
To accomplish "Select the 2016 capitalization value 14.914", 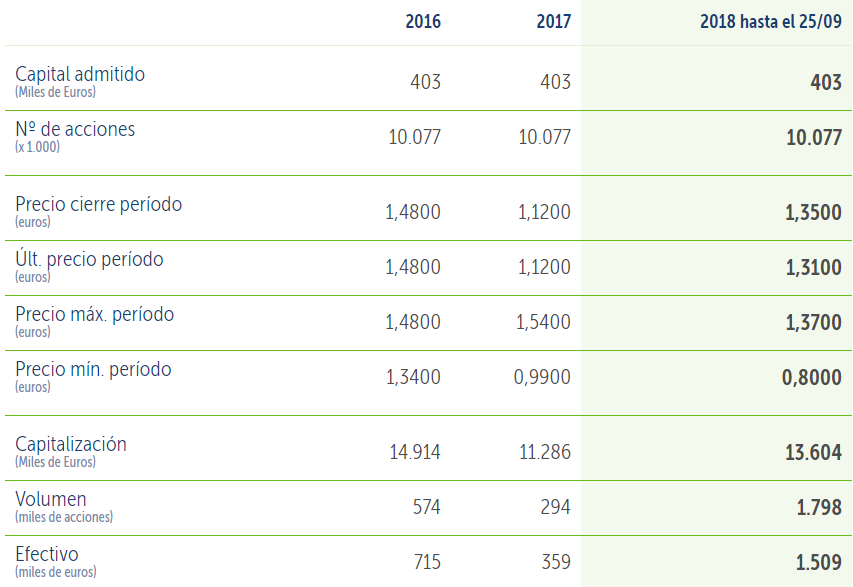I will click(x=414, y=452).
